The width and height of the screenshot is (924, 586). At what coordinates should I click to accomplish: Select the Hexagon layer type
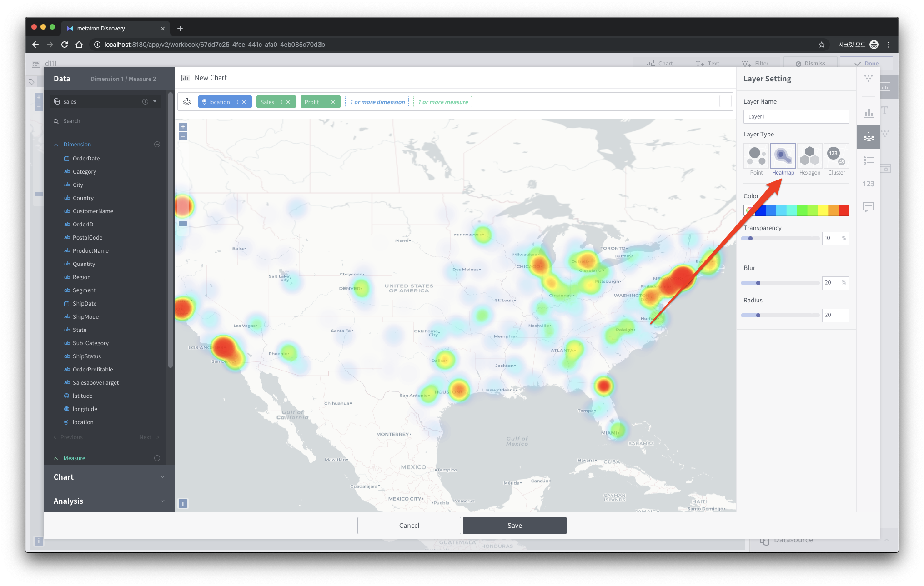point(810,157)
